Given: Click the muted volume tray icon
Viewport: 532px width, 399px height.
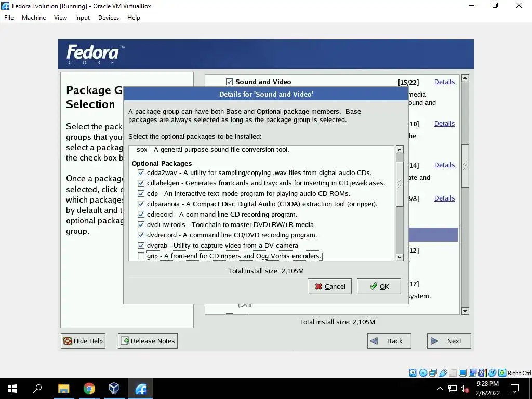Looking at the screenshot, I should 465,389.
